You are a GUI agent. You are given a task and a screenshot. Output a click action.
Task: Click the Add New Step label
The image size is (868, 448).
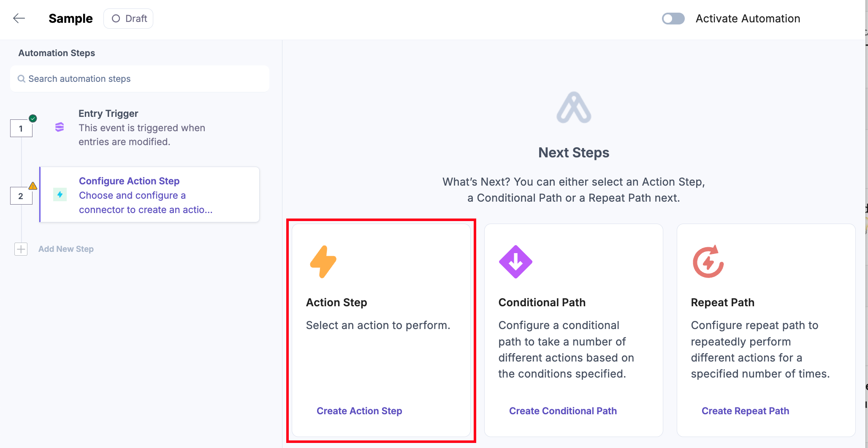click(x=66, y=249)
